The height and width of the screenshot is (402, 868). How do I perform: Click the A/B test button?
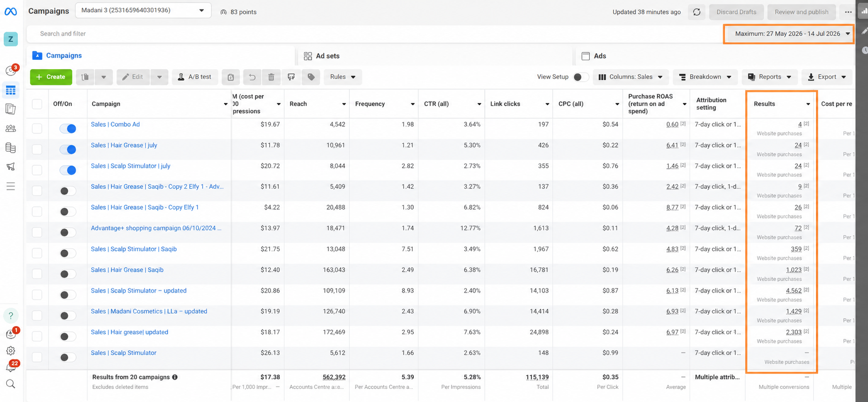point(195,77)
